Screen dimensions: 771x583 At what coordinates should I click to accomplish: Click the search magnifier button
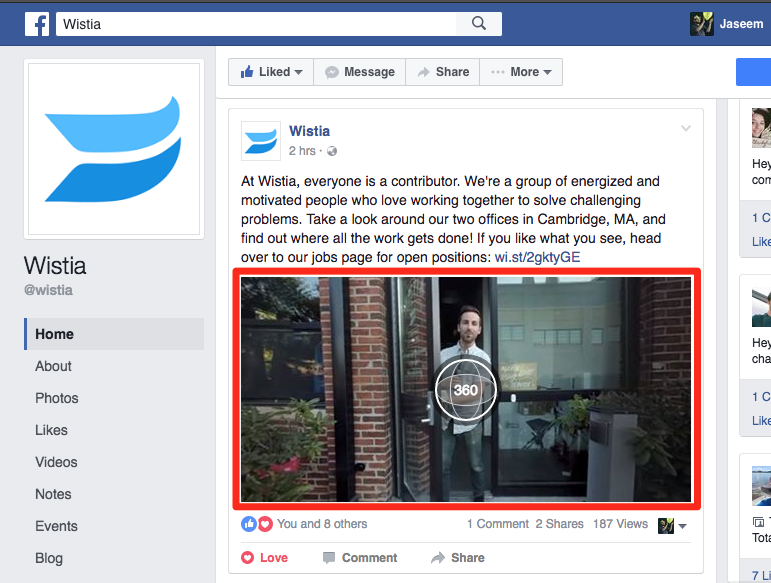pyautogui.click(x=478, y=24)
